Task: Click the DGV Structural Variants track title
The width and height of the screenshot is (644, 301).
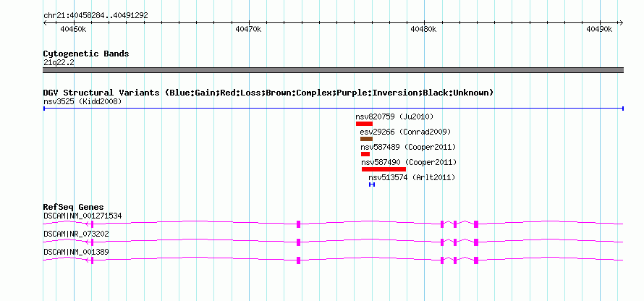Action: (x=268, y=93)
